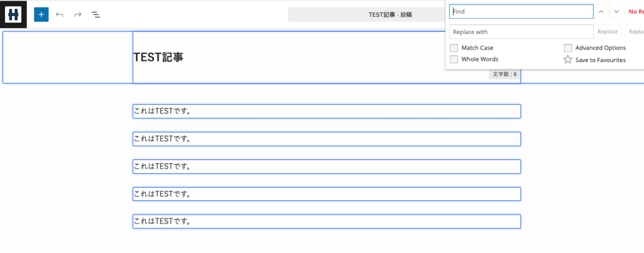Enable the Match Case checkbox

click(454, 48)
